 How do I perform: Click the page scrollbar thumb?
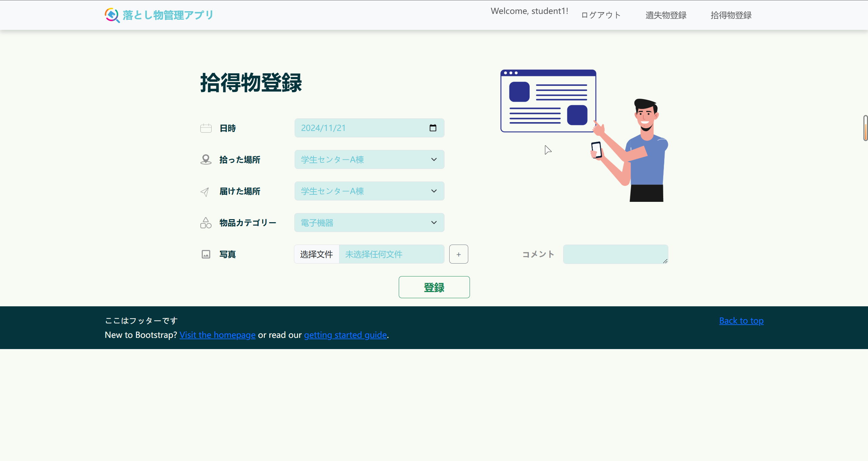click(x=865, y=128)
